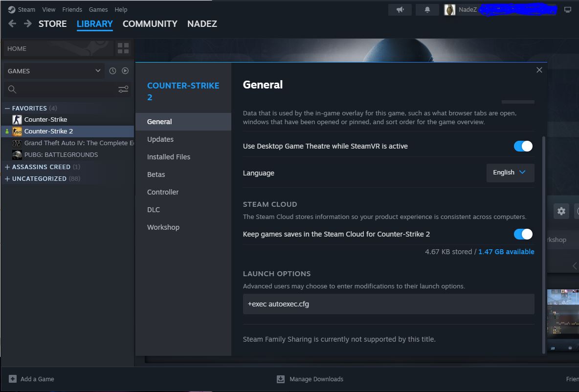579x392 pixels.
Task: Click the properties dialog vertical scrollbar
Action: (x=544, y=245)
